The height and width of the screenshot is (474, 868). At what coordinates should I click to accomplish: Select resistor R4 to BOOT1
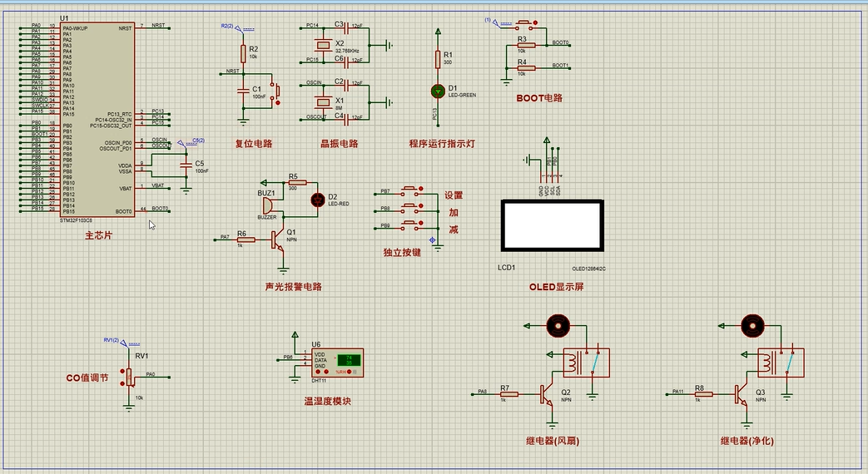point(527,68)
